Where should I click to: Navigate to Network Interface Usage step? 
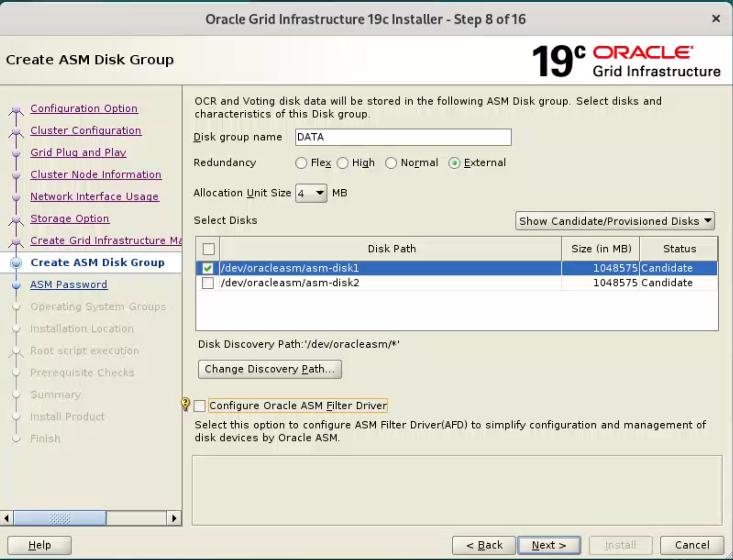click(x=94, y=197)
